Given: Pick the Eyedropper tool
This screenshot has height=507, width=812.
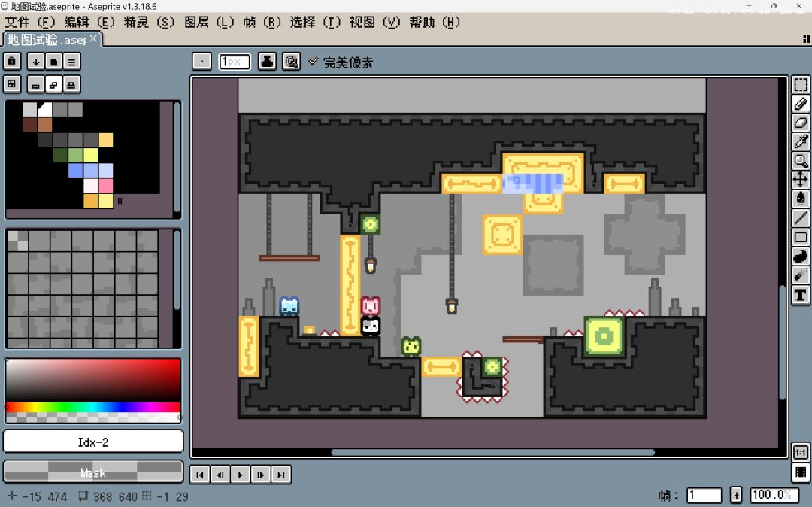Looking at the screenshot, I should (x=801, y=141).
